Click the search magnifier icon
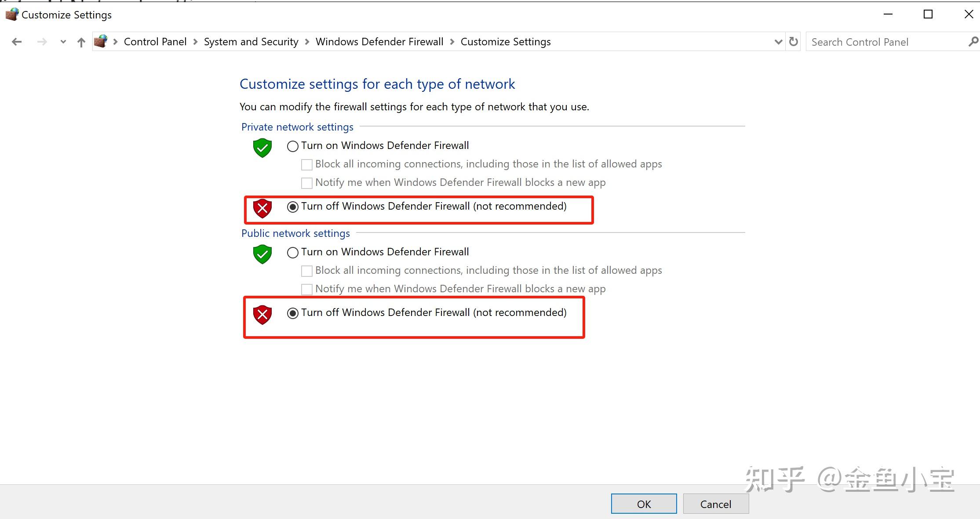 tap(973, 42)
